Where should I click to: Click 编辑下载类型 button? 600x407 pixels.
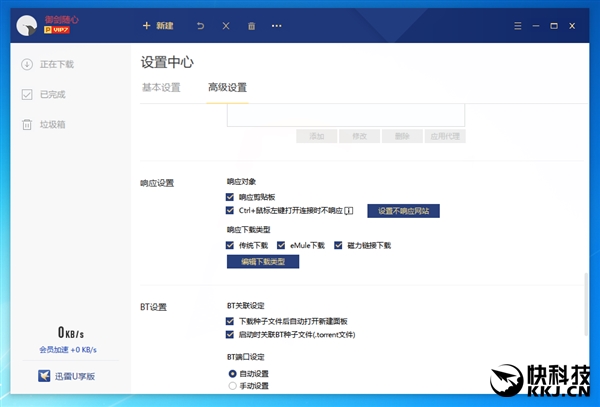click(263, 262)
